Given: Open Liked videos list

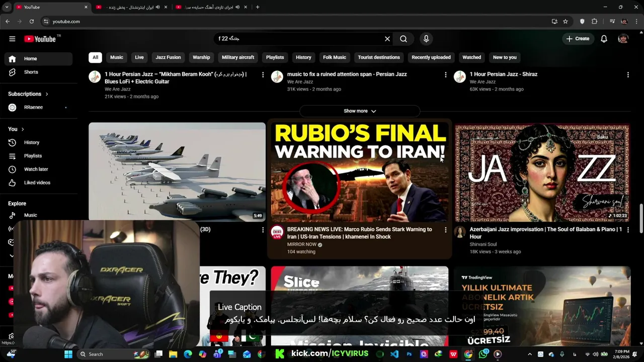Looking at the screenshot, I should click(x=39, y=183).
